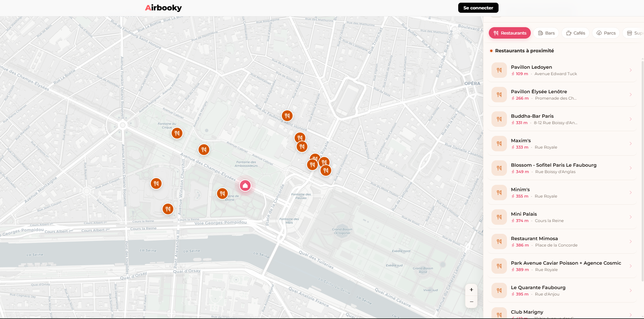Select restaurant marker on Rue du Faubourg Saint-Honoré
The image size is (644, 319).
coord(287,116)
